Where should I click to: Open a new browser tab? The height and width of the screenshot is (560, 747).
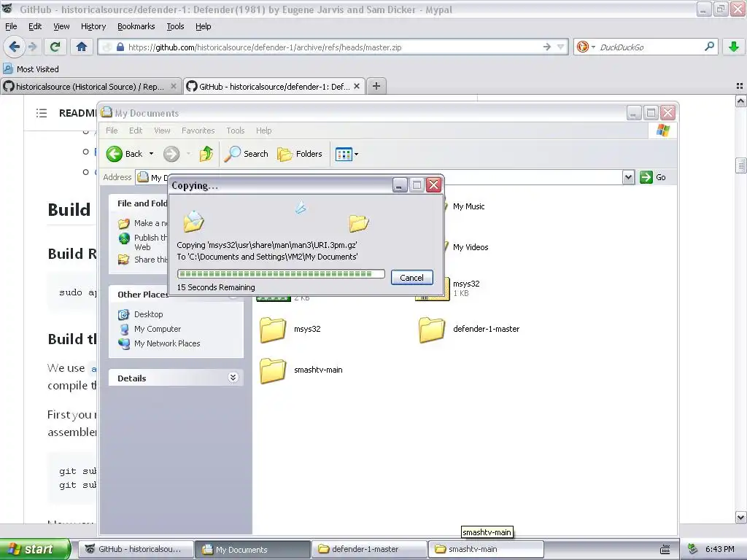click(376, 86)
